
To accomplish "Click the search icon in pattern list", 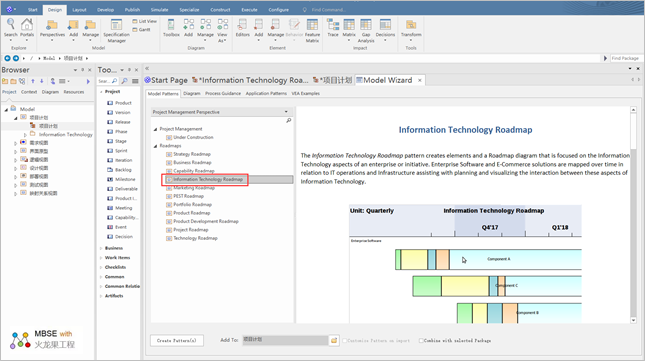I will pyautogui.click(x=289, y=120).
